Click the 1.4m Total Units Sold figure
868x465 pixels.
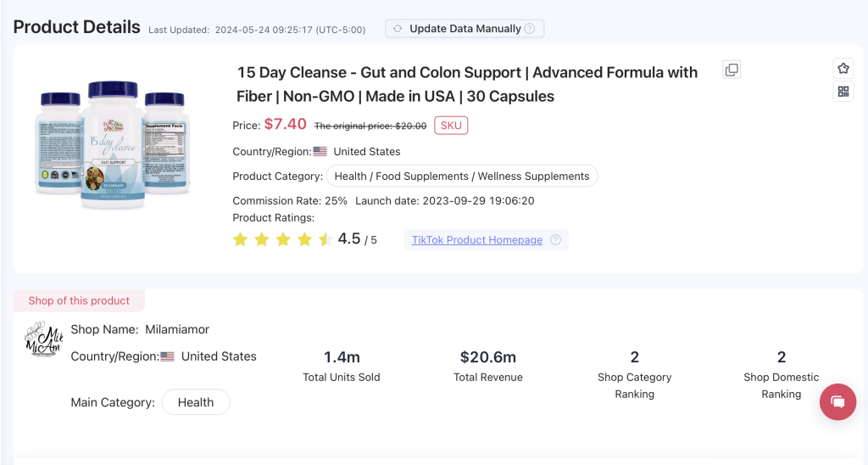click(342, 357)
